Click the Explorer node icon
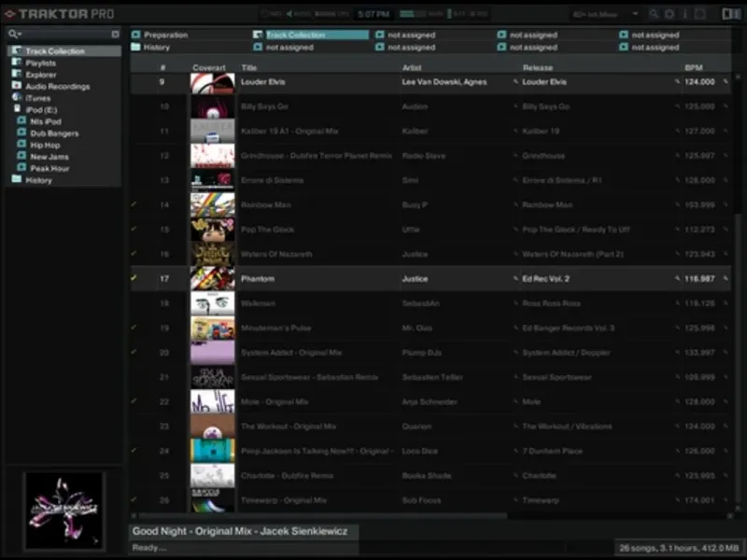 click(17, 75)
